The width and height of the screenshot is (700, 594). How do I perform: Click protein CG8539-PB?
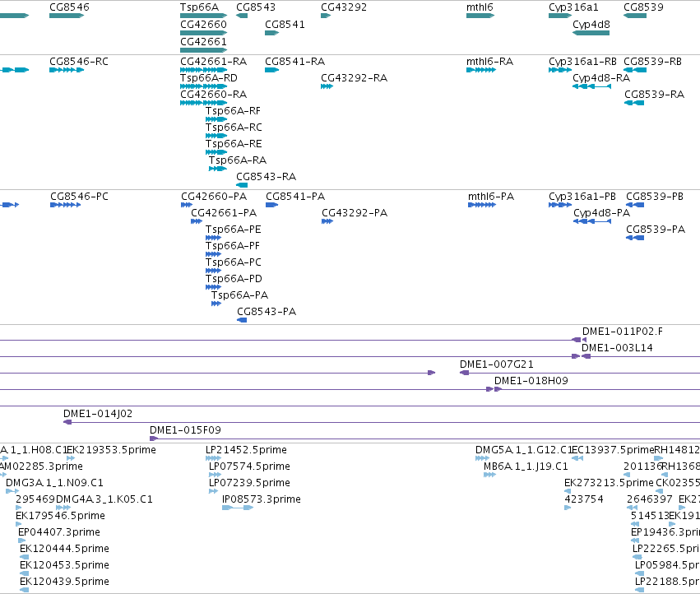point(635,205)
